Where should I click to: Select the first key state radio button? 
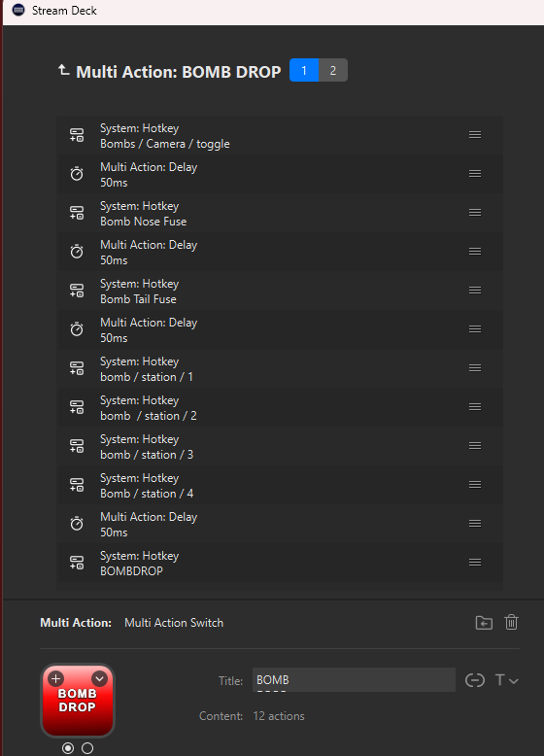click(68, 748)
